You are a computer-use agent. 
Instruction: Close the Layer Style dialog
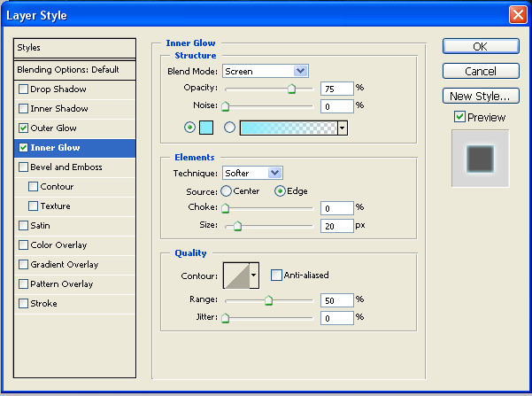tap(518, 15)
